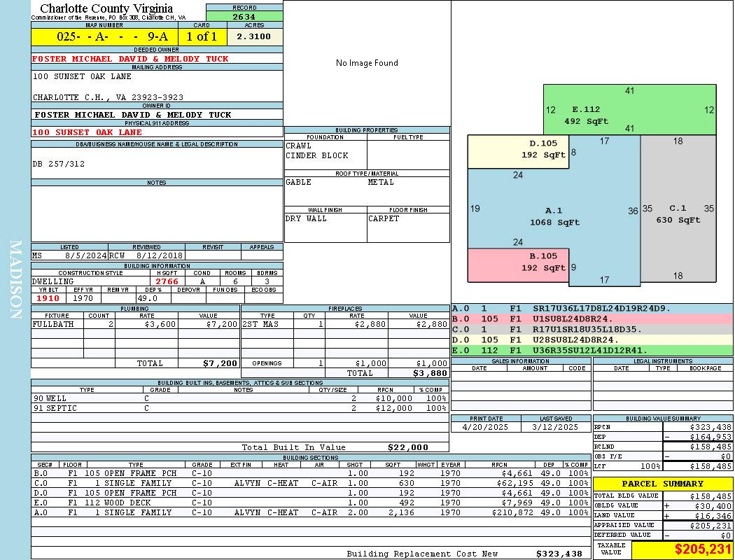Image resolution: width=735 pixels, height=560 pixels.
Task: Click RPCN summary value $323,438
Action: tap(710, 428)
